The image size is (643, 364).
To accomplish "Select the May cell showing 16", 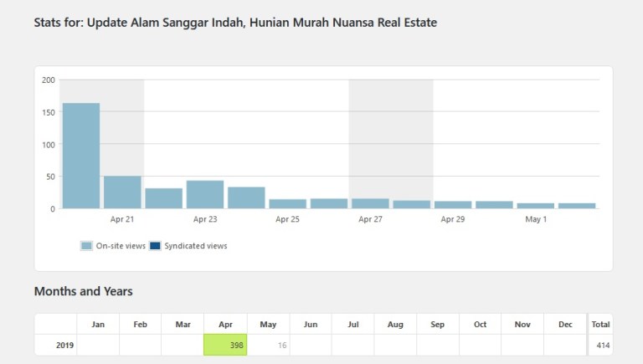I will point(268,345).
